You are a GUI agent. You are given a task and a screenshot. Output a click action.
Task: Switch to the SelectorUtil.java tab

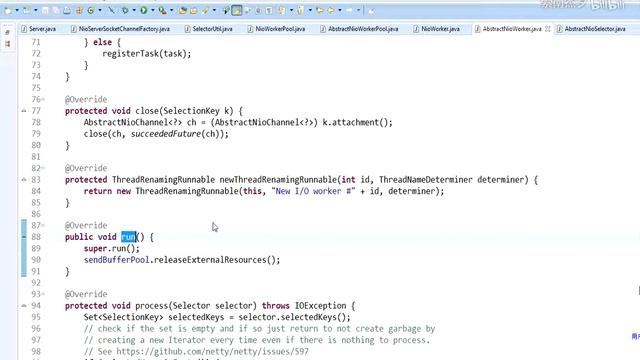click(x=209, y=29)
